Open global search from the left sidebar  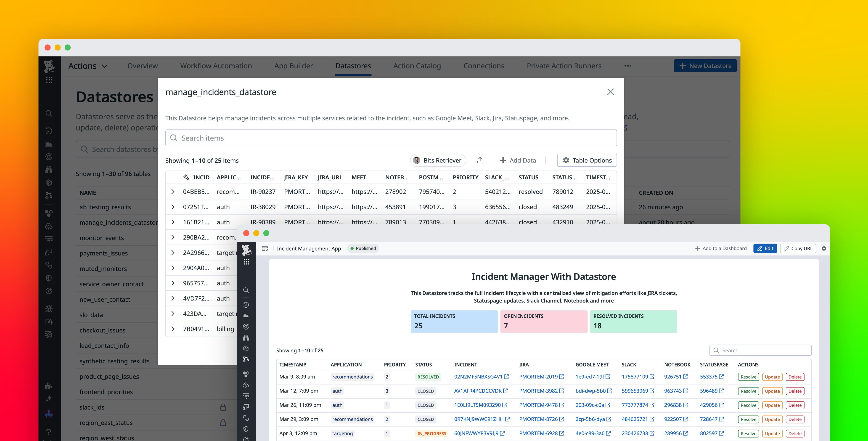point(49,113)
